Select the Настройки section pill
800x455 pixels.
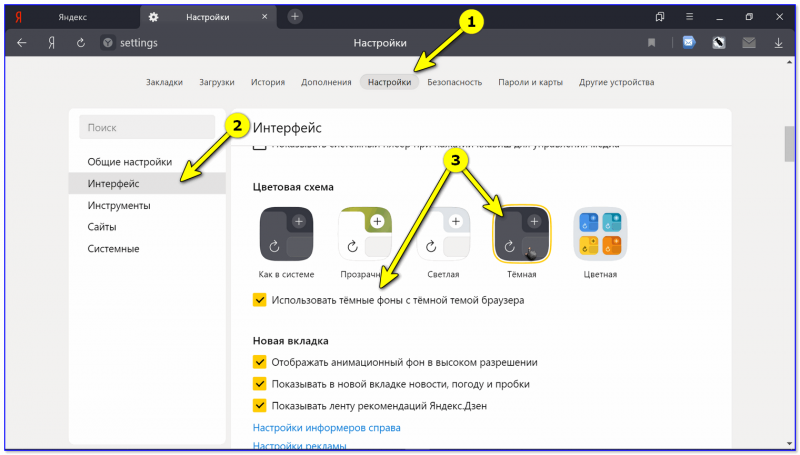coord(389,82)
